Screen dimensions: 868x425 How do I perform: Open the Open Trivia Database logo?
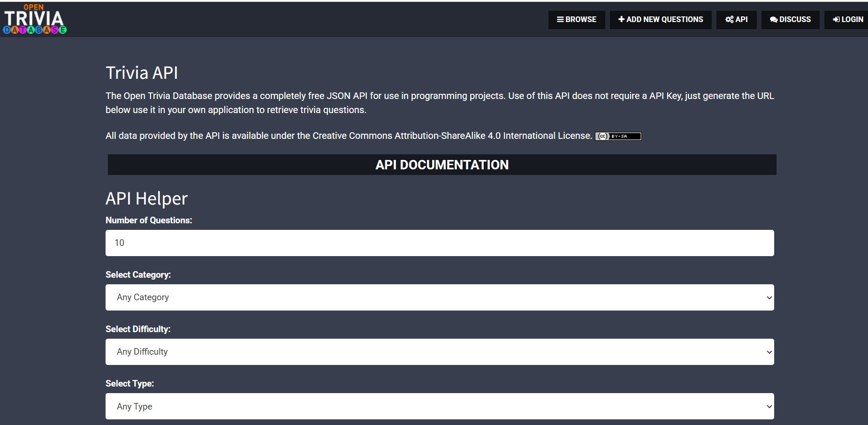pyautogui.click(x=35, y=19)
